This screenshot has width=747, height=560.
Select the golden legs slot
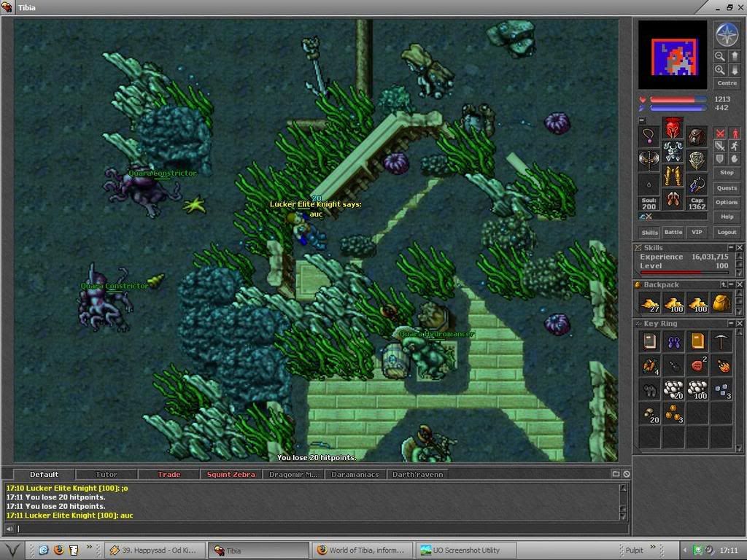[673, 176]
